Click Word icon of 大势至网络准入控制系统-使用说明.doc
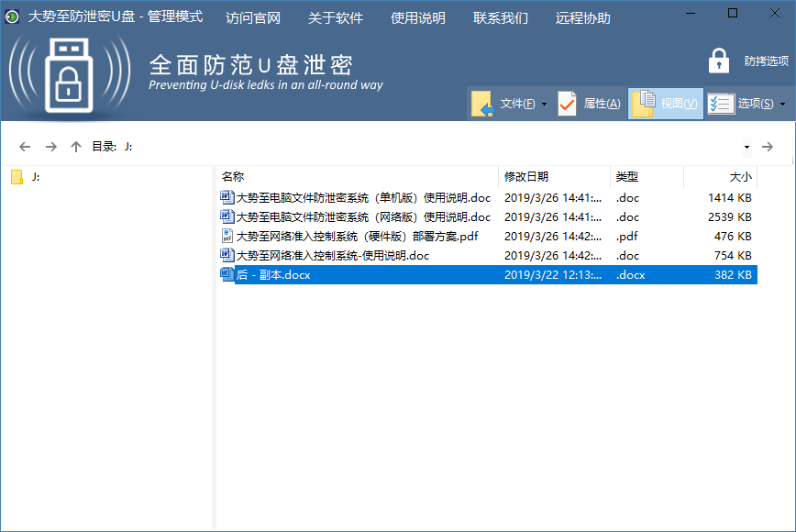 [x=227, y=255]
